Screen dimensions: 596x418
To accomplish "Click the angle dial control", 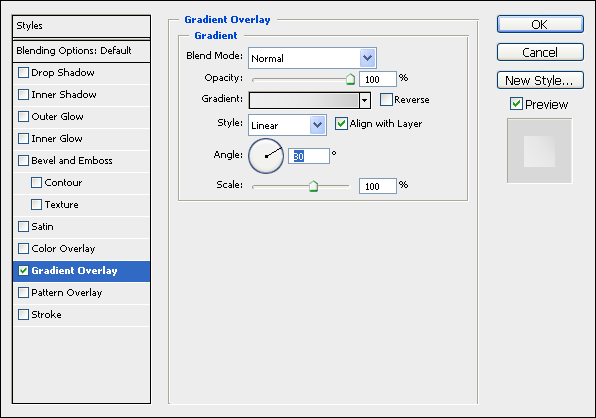I will [x=266, y=156].
